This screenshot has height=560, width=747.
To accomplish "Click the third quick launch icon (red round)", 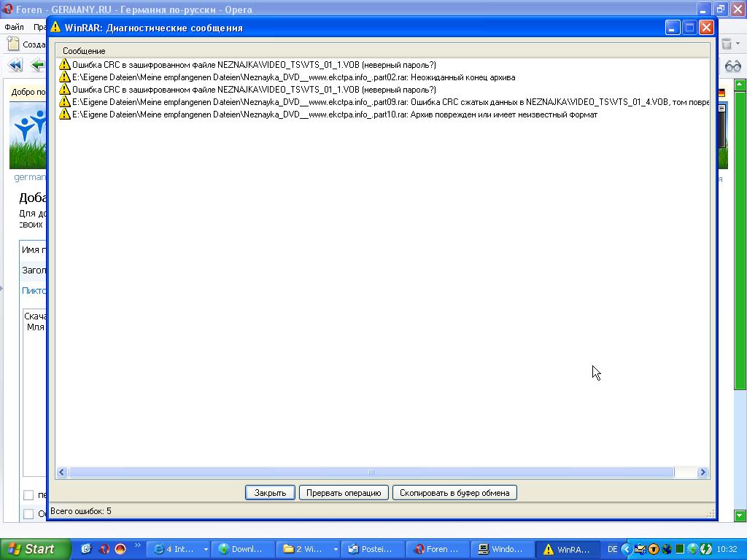I will [x=120, y=549].
